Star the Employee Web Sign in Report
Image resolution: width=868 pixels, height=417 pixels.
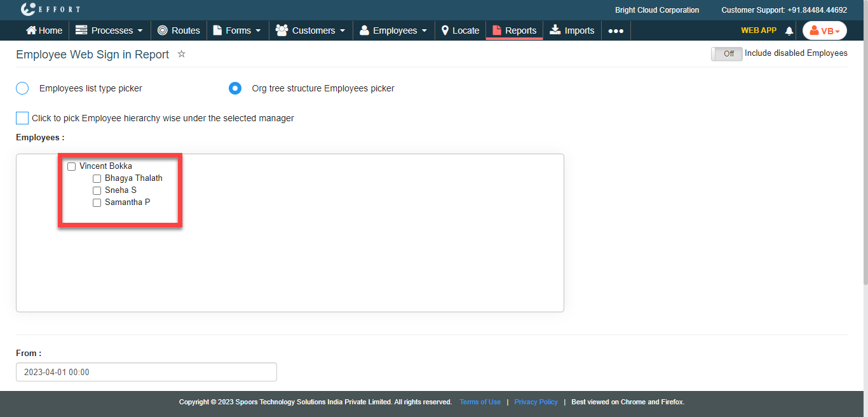(x=181, y=54)
